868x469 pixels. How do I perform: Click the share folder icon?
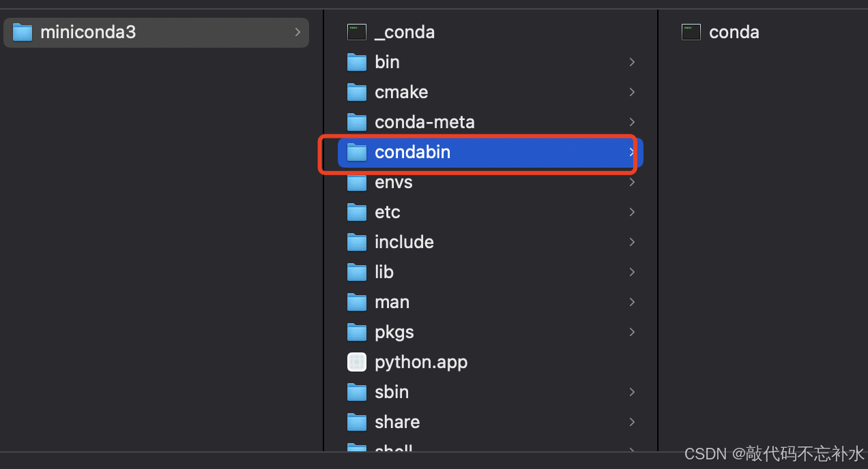point(357,422)
